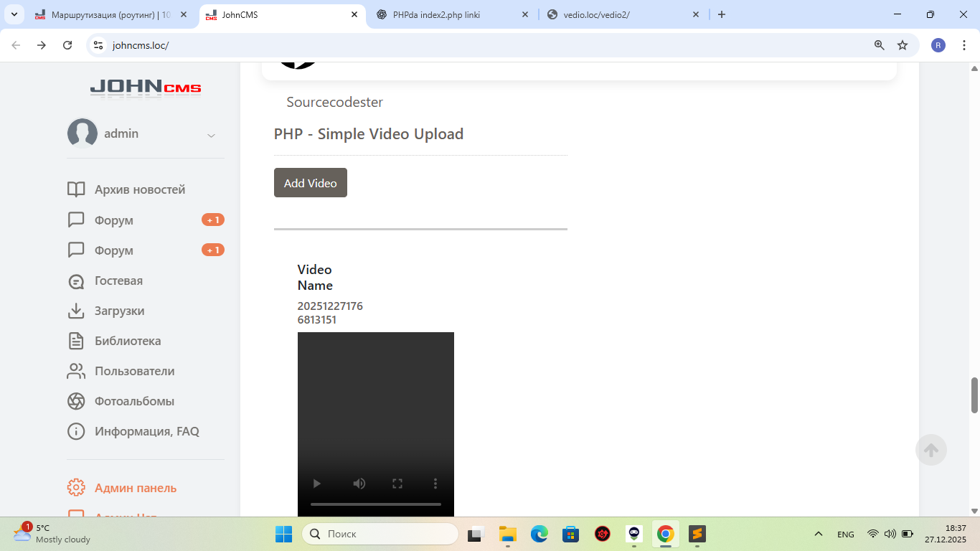Open the Chrome tab search dropdown
This screenshot has width=980, height=551.
14,14
